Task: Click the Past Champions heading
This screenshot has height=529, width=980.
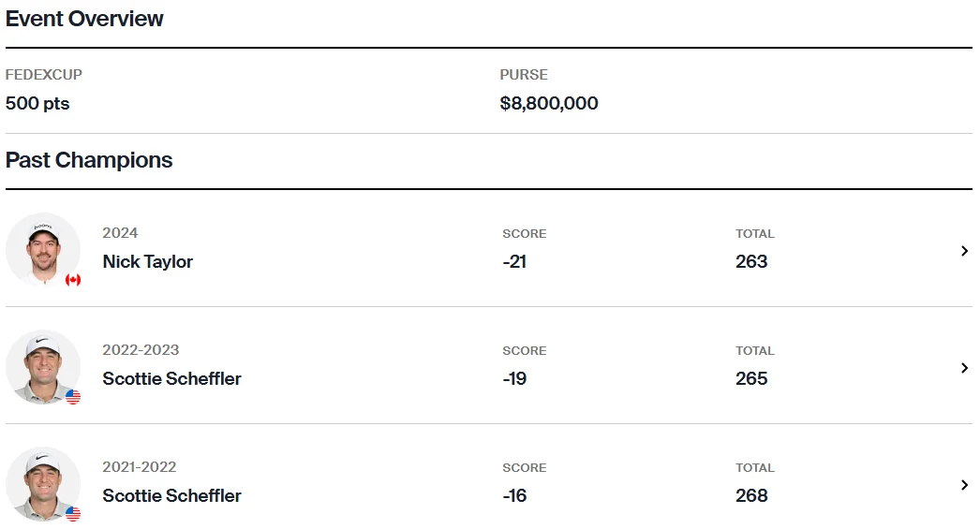Action: click(x=89, y=160)
